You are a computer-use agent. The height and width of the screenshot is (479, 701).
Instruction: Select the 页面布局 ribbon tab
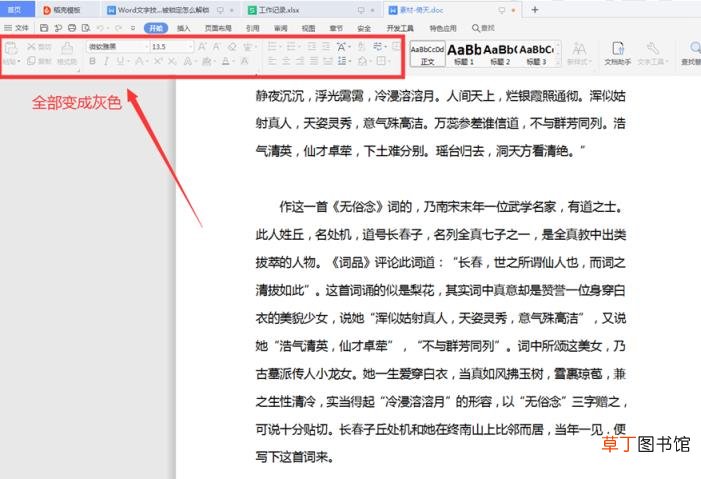(218, 28)
